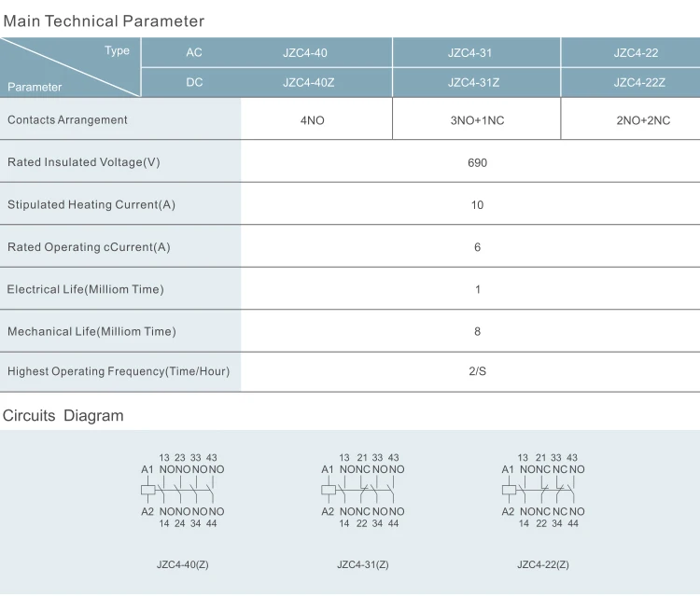Select the 'AC' header cell

[x=194, y=52]
